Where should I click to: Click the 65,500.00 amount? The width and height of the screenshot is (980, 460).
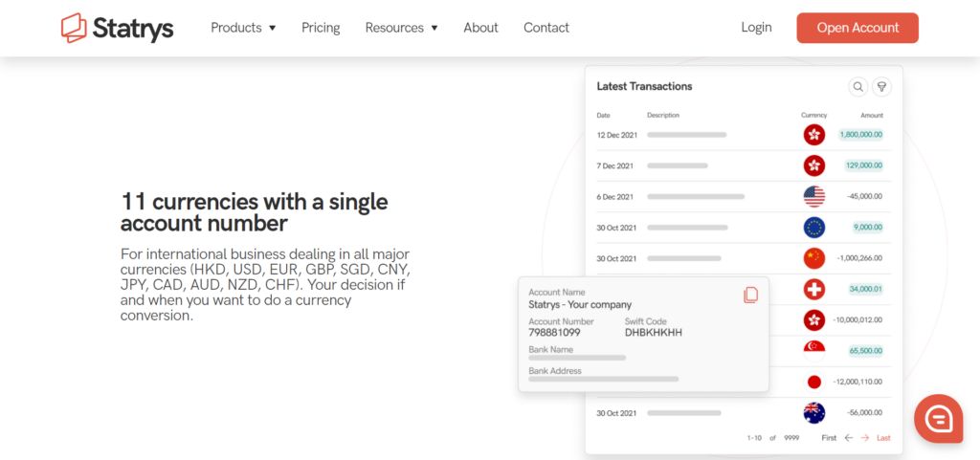pyautogui.click(x=865, y=351)
